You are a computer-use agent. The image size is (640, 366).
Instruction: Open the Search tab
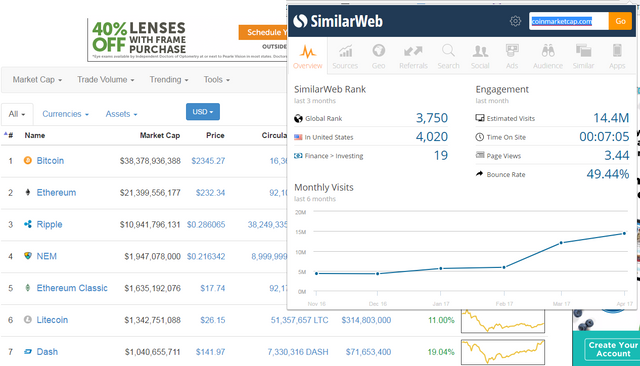click(x=448, y=56)
